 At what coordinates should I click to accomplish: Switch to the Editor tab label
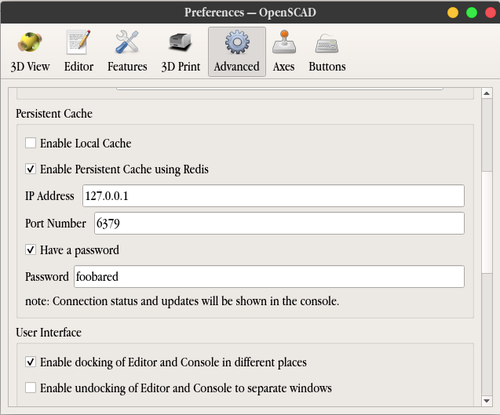point(79,67)
